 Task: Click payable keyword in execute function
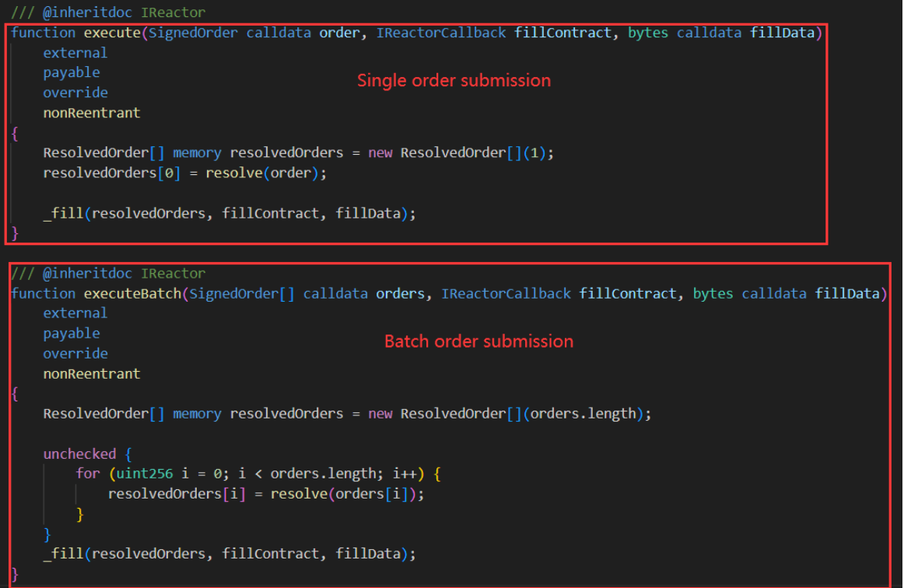pos(72,72)
